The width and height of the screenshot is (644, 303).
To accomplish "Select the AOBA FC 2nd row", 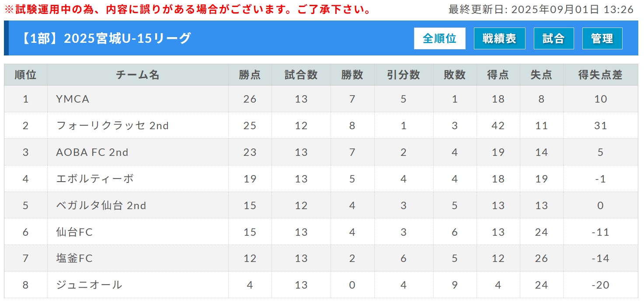I will click(321, 152).
